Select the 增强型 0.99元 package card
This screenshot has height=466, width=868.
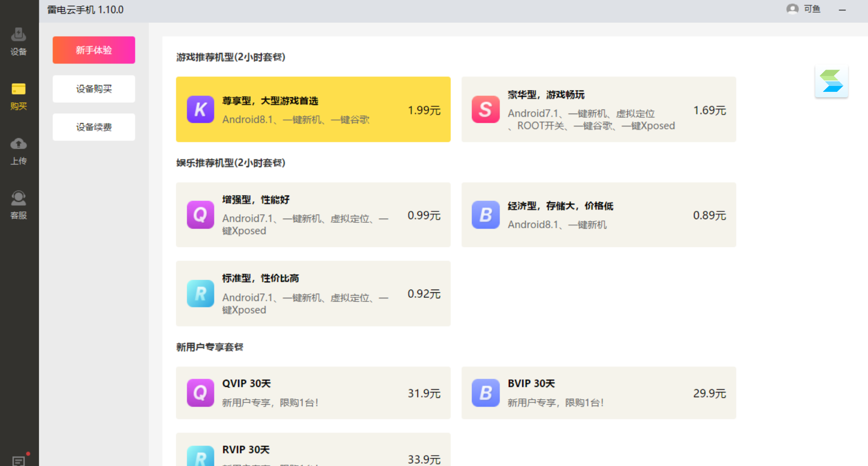tap(313, 215)
